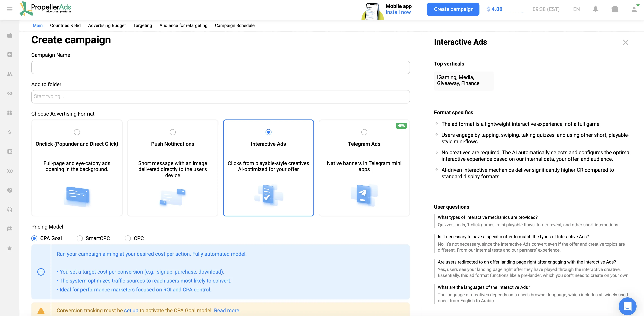Switch to the Countries & Bid tab
Viewport: 644px width, 316px height.
[x=65, y=25]
